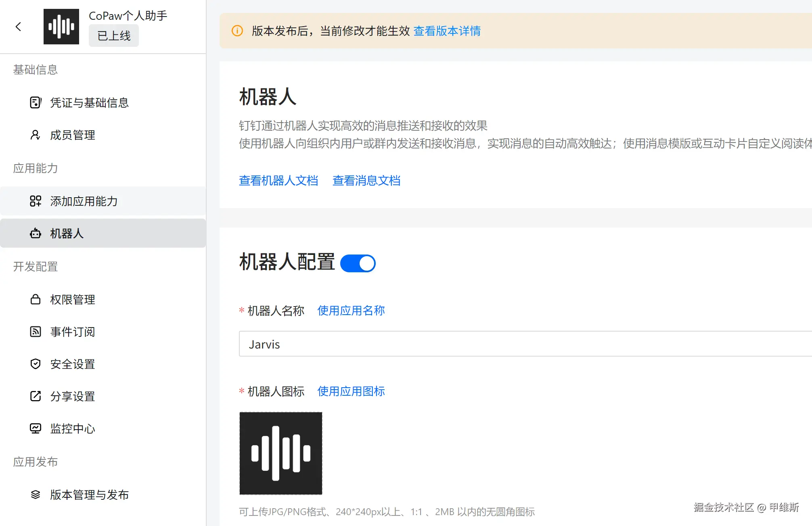Click the back arrow beside the app logo
Viewport: 812px width, 526px height.
click(x=18, y=27)
